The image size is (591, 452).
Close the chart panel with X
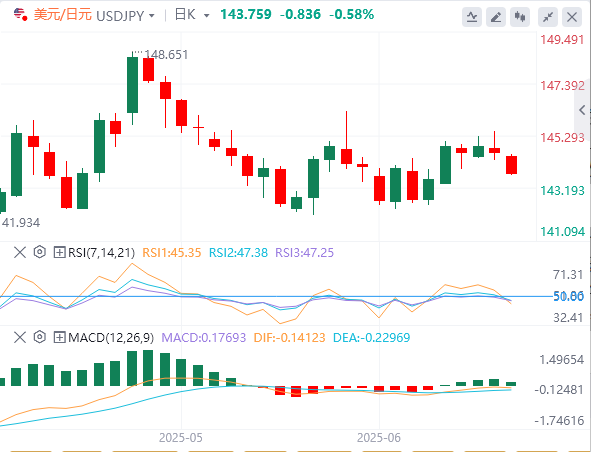coord(572,17)
